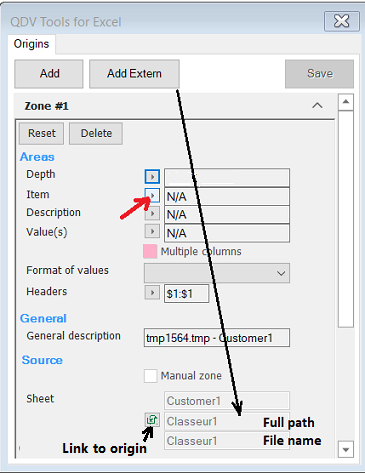Click the Value(s) N/A input field
Viewport: 365px width, 473px height.
pos(227,233)
